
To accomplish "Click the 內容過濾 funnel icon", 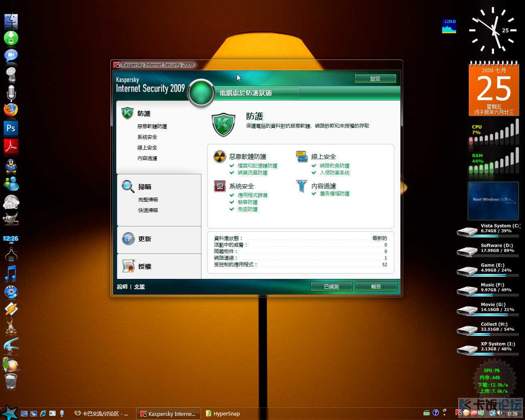I will (302, 186).
